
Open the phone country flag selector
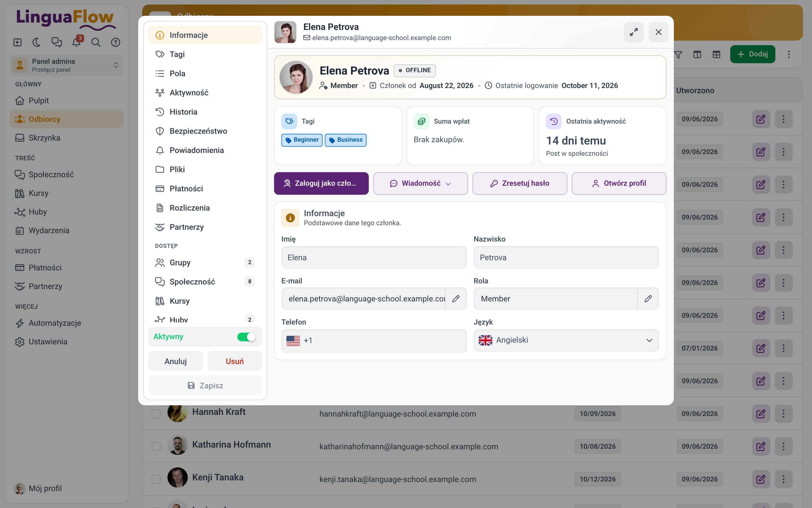pyautogui.click(x=293, y=341)
